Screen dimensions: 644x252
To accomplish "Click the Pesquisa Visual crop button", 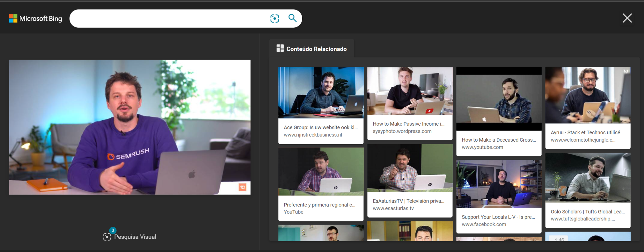I will (x=130, y=236).
